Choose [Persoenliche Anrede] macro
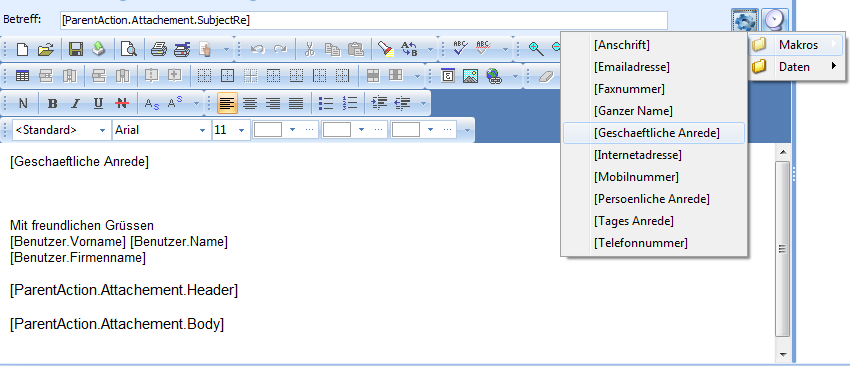Screen dimensions: 850x366 click(x=654, y=199)
